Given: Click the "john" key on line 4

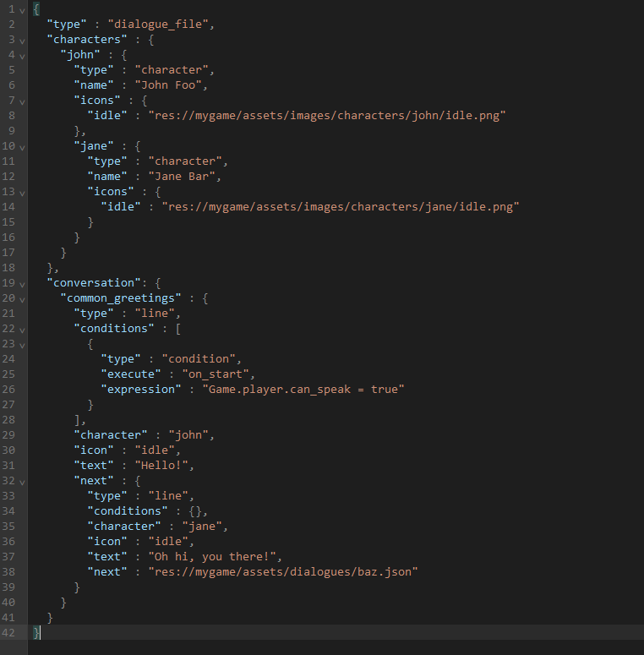Looking at the screenshot, I should click(x=80, y=55).
